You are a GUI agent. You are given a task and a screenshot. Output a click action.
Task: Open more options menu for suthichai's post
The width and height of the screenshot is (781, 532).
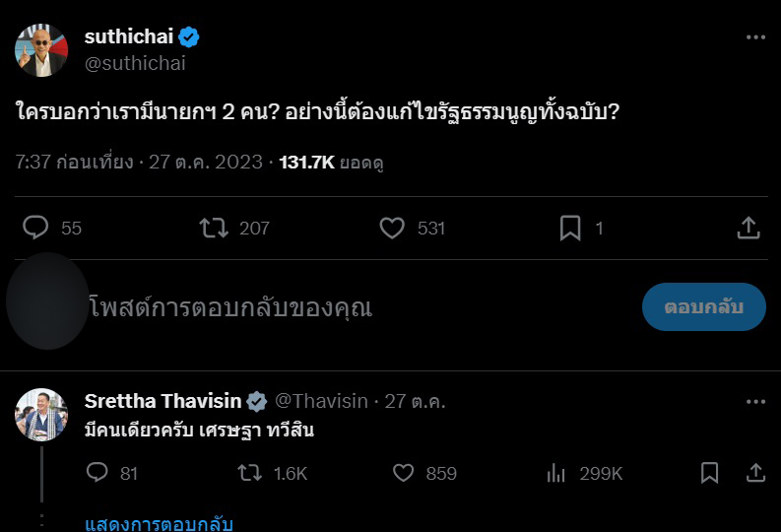(x=755, y=37)
